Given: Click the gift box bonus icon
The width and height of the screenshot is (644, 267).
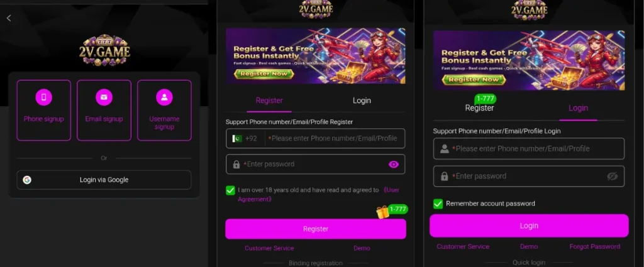Looking at the screenshot, I should point(382,212).
